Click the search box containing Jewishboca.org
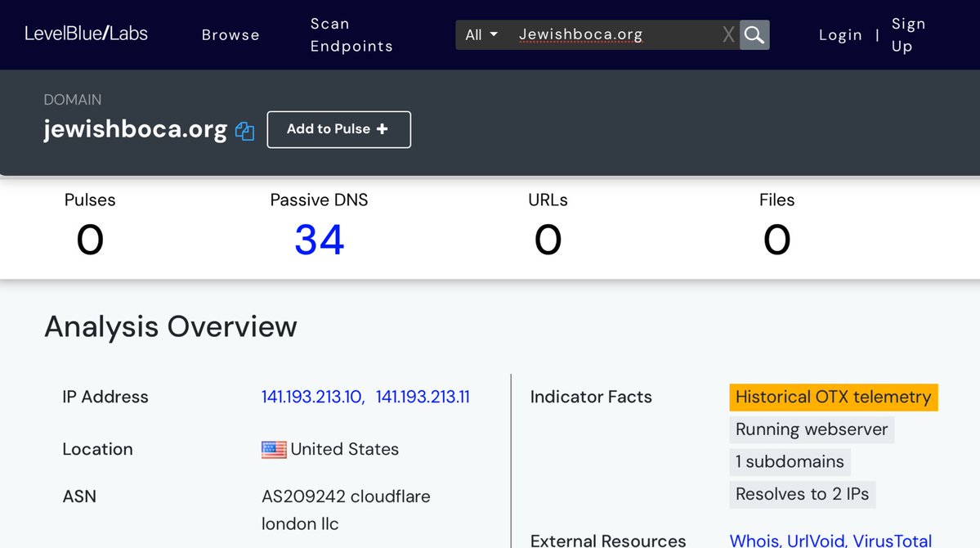980x548 pixels. tap(613, 35)
